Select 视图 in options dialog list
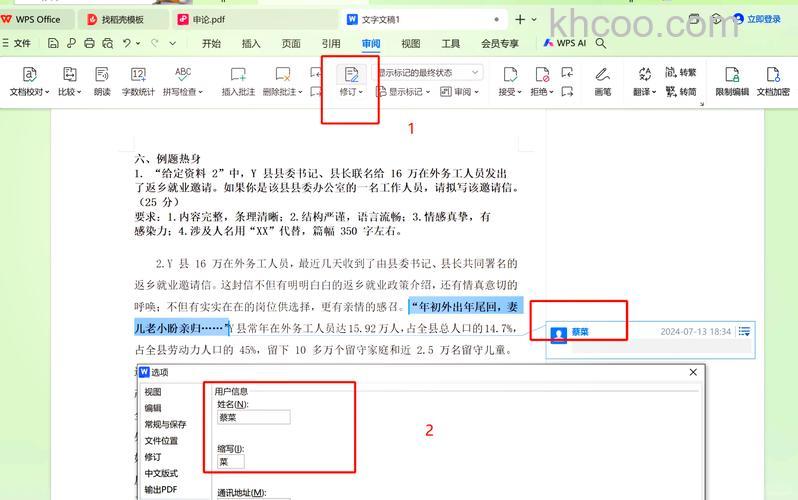This screenshot has width=798, height=500. pyautogui.click(x=153, y=392)
